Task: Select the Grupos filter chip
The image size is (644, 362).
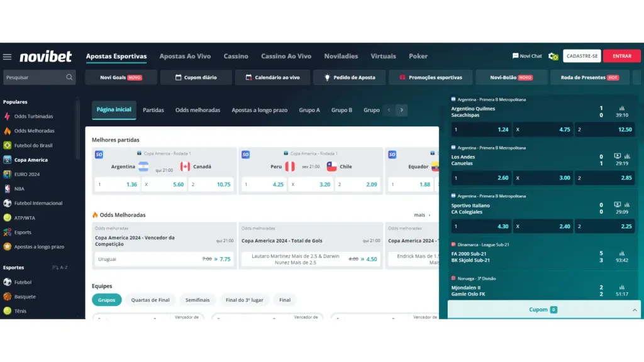Action: tap(107, 300)
